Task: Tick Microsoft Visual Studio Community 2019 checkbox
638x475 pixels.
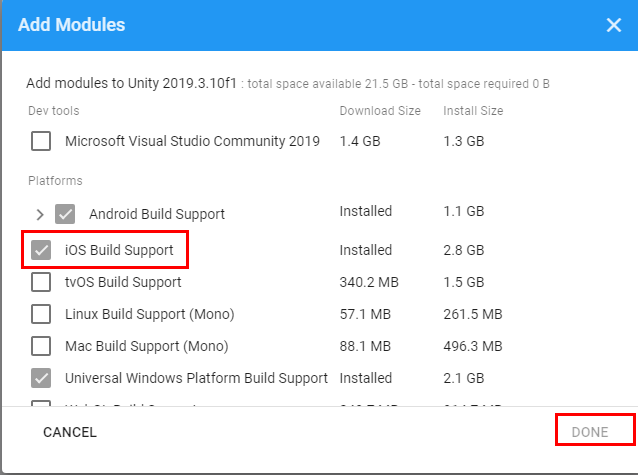Action: click(41, 141)
